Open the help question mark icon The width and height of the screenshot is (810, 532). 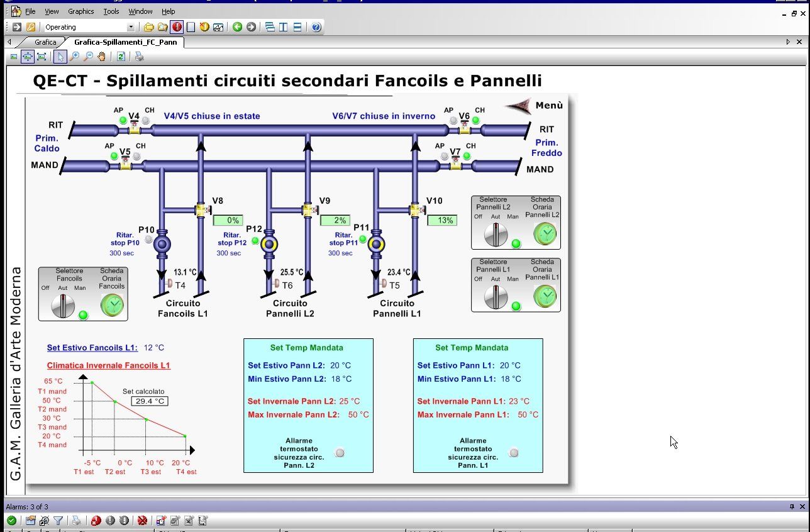[316, 27]
